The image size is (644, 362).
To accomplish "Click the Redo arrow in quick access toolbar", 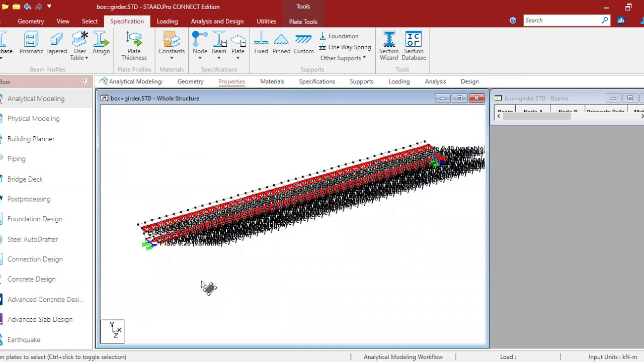I will tap(38, 7).
